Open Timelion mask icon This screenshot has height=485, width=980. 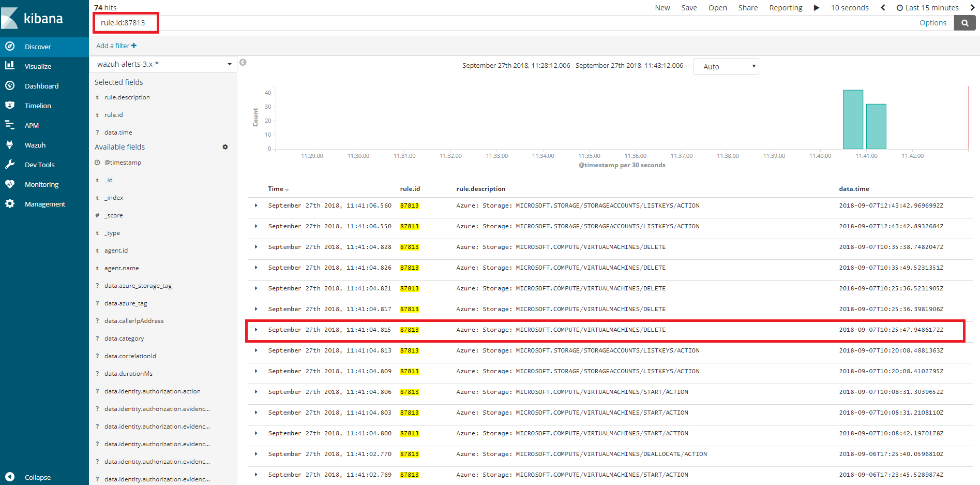coord(10,105)
